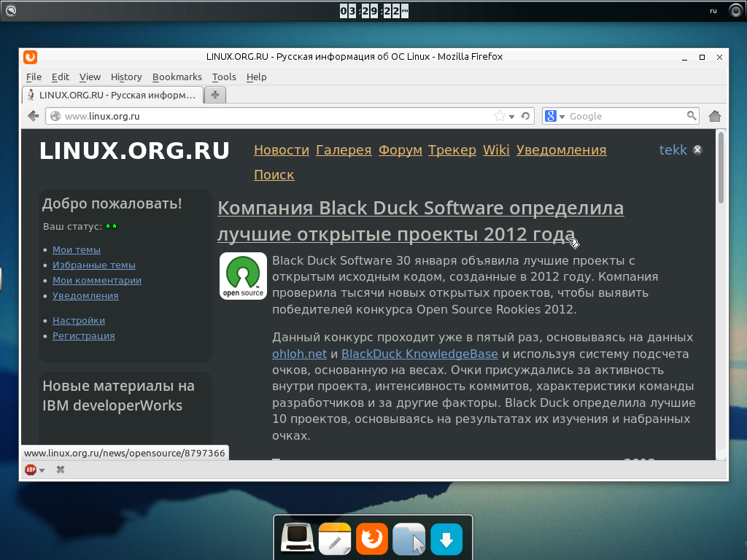Bookmark this page with the star icon
The height and width of the screenshot is (560, 747).
pyautogui.click(x=500, y=116)
